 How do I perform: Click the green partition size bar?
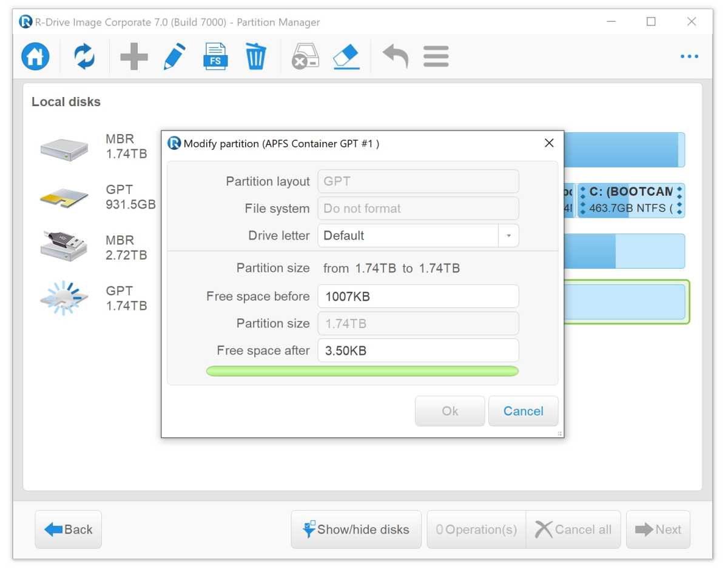[362, 371]
